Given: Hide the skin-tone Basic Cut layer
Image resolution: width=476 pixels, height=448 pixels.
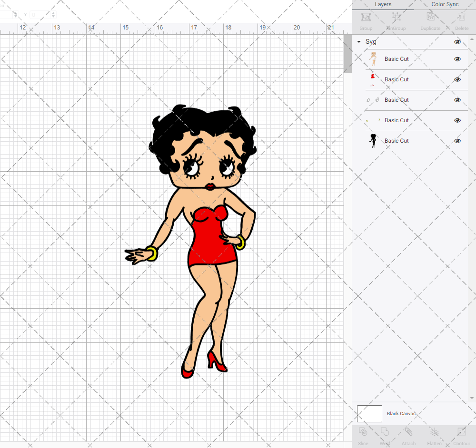Looking at the screenshot, I should coord(457,59).
